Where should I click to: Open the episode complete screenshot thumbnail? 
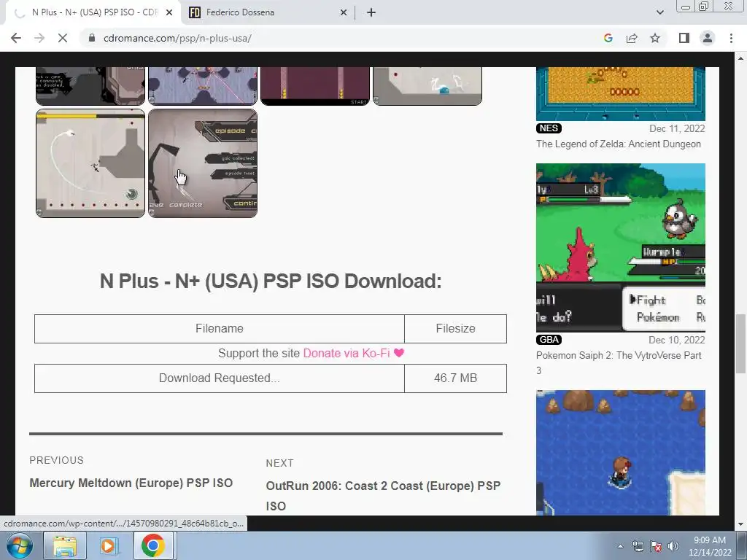pos(203,163)
